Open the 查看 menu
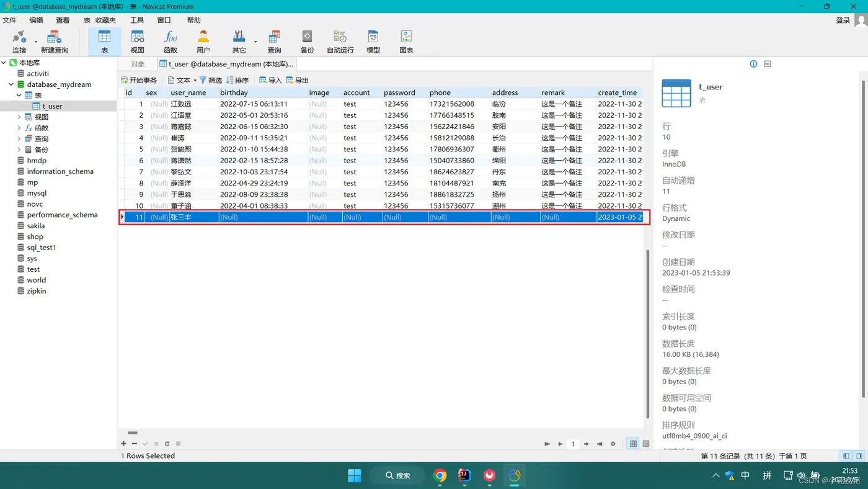 [x=63, y=20]
